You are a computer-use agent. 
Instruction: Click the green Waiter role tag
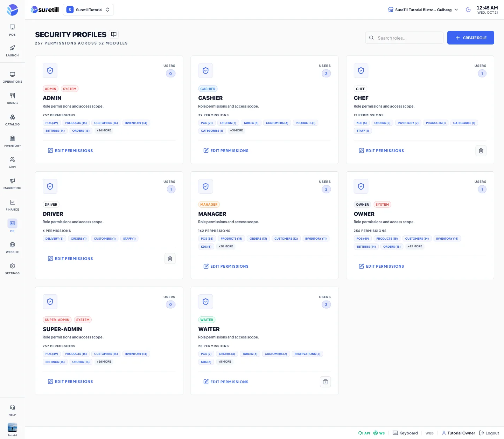pos(206,320)
